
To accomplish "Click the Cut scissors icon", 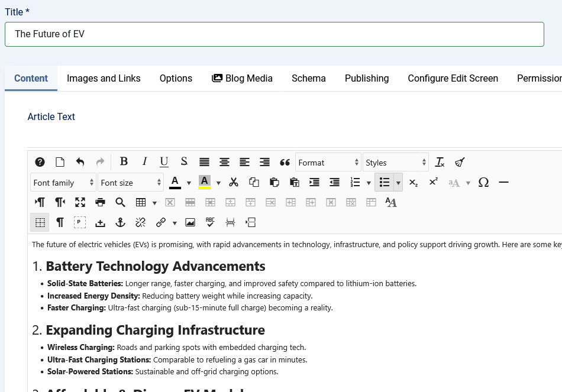I will coord(234,182).
